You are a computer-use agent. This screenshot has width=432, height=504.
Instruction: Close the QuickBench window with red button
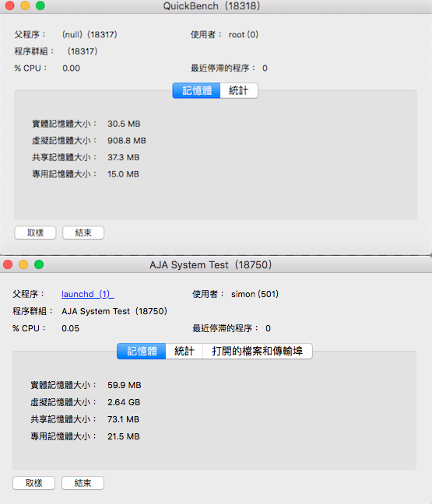10,5
